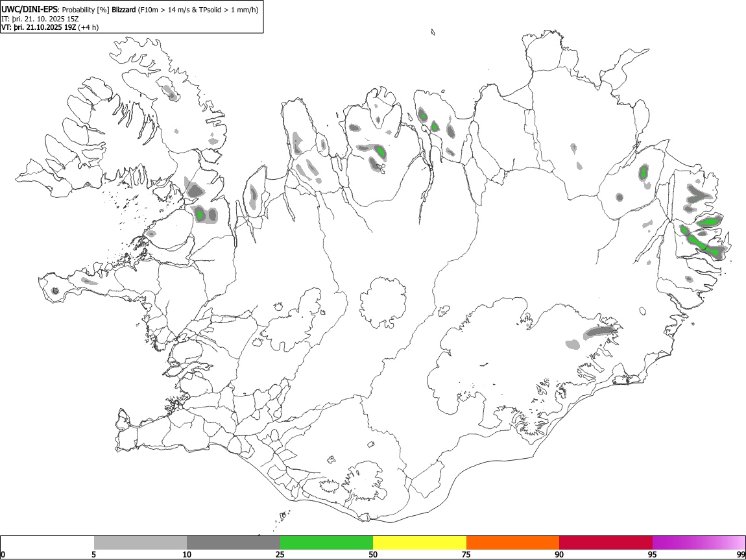The width and height of the screenshot is (746, 560).
Task: Click the yellow 50-75% legend swatch
Action: [420, 543]
